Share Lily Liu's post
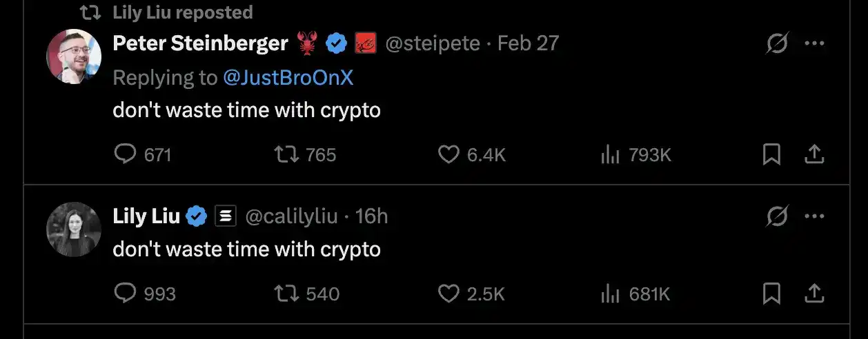868x339 pixels. [x=814, y=294]
